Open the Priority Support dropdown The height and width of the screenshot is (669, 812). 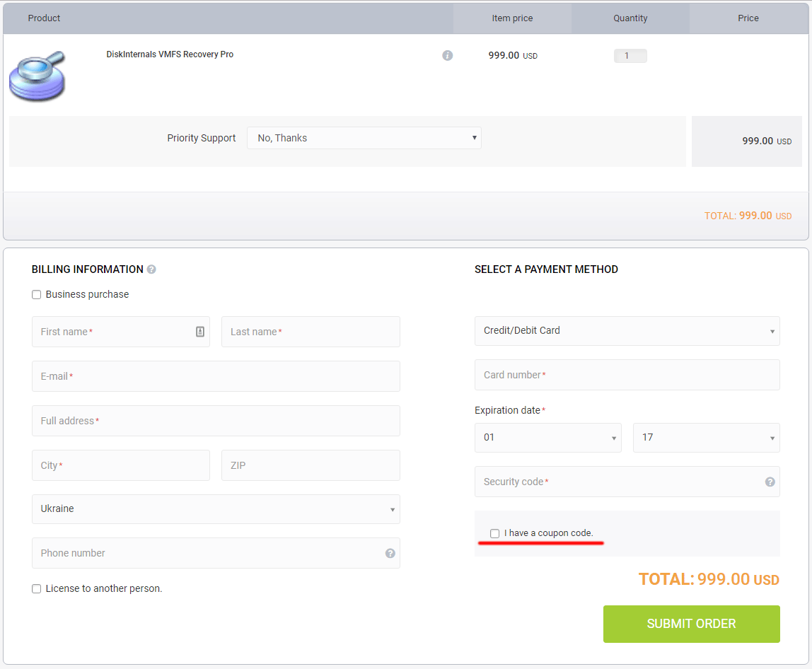[x=364, y=138]
